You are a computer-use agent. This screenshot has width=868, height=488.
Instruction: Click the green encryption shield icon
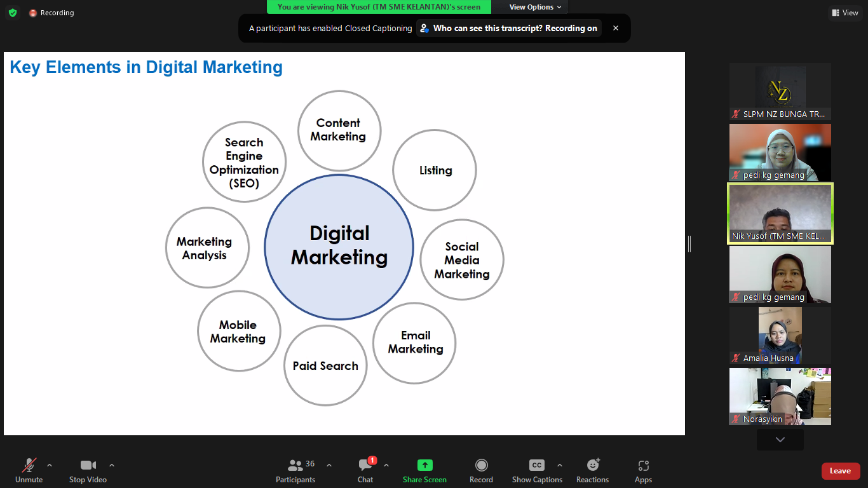click(13, 13)
